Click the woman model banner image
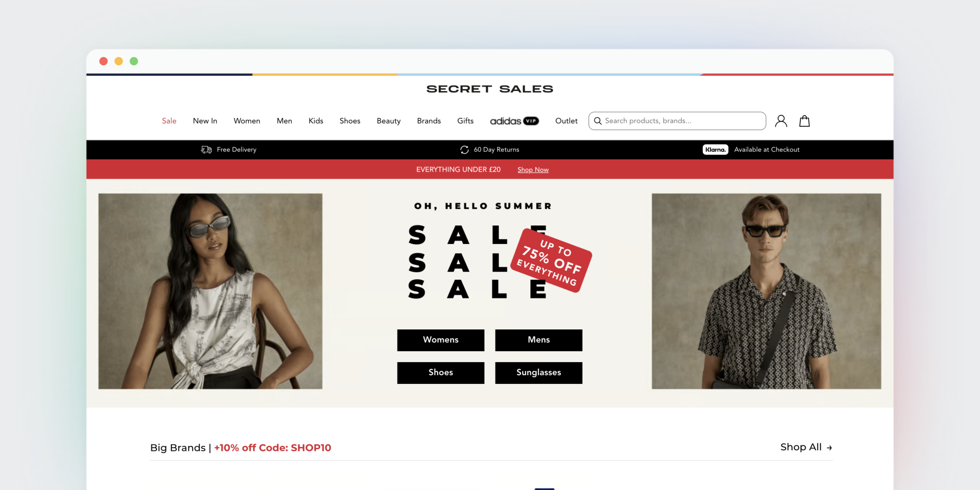980x490 pixels. tap(210, 291)
